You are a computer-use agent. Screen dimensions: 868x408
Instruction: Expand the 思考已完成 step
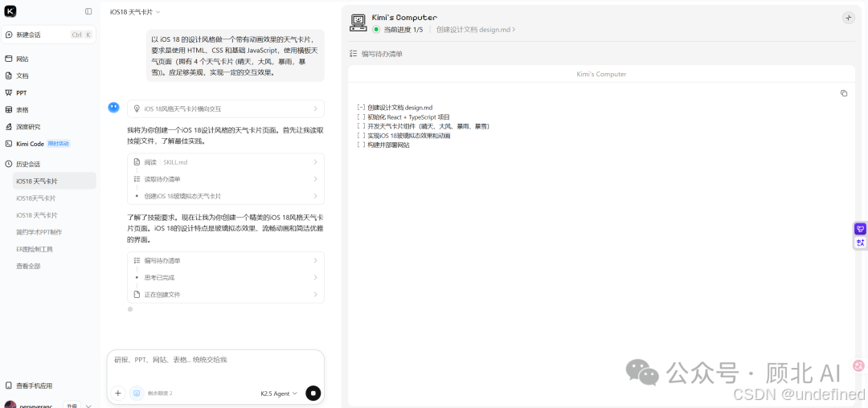click(x=226, y=278)
